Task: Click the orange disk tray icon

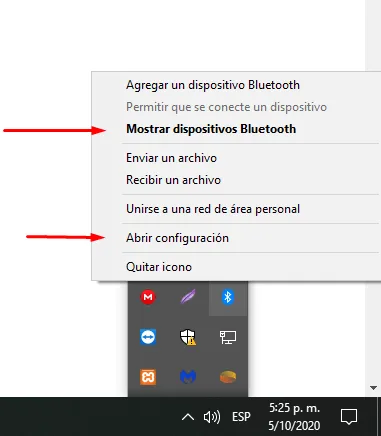Action: point(228,377)
